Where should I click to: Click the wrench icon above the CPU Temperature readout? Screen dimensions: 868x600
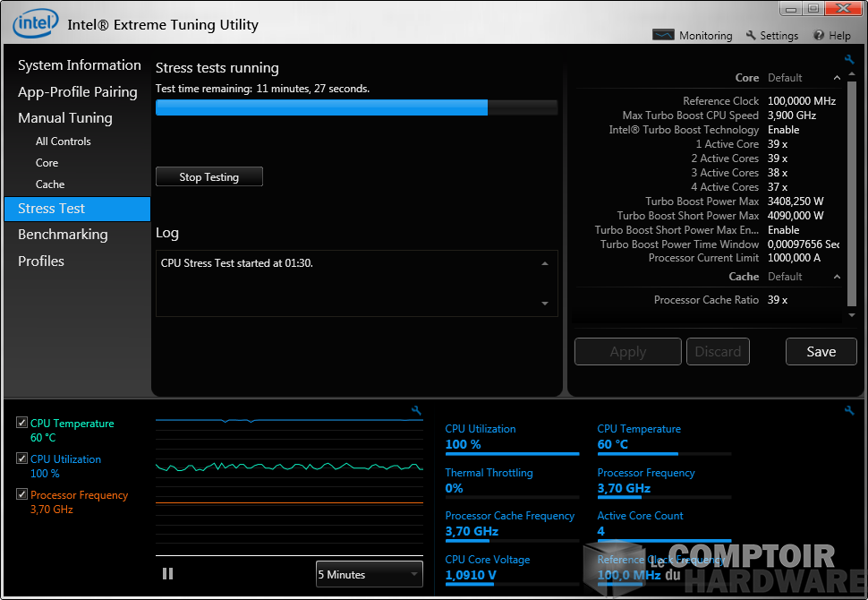click(x=849, y=411)
